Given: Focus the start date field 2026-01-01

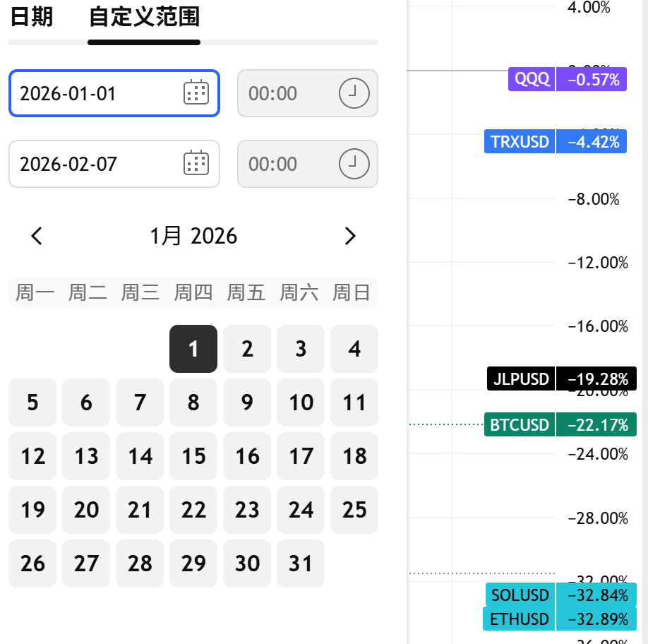Looking at the screenshot, I should click(92, 93).
